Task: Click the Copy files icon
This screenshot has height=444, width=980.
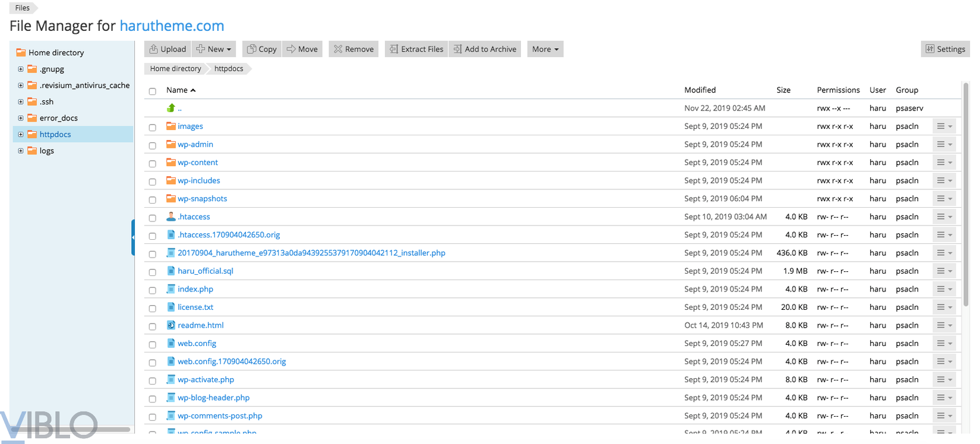Action: pyautogui.click(x=252, y=49)
